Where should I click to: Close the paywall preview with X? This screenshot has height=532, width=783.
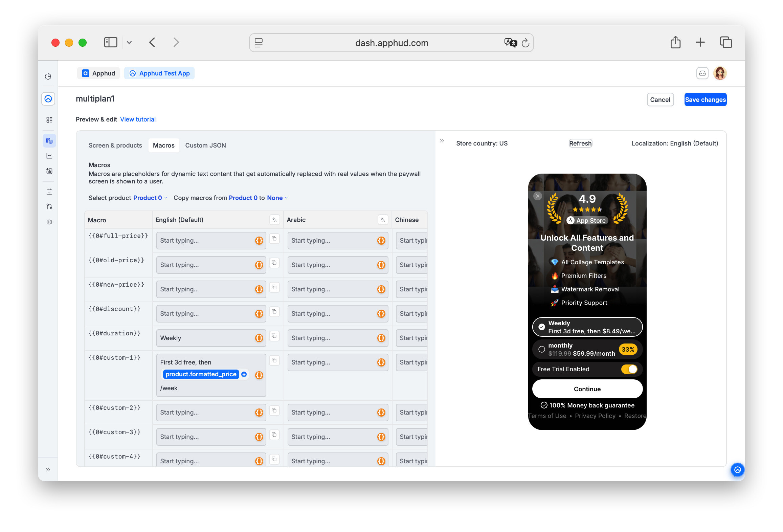click(538, 196)
